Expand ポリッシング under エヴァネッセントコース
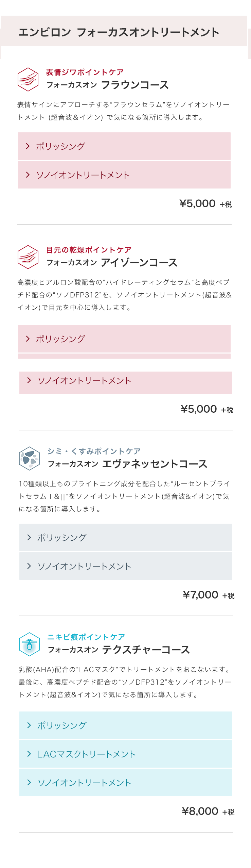Image resolution: width=251 pixels, height=868 pixels. coord(125,538)
